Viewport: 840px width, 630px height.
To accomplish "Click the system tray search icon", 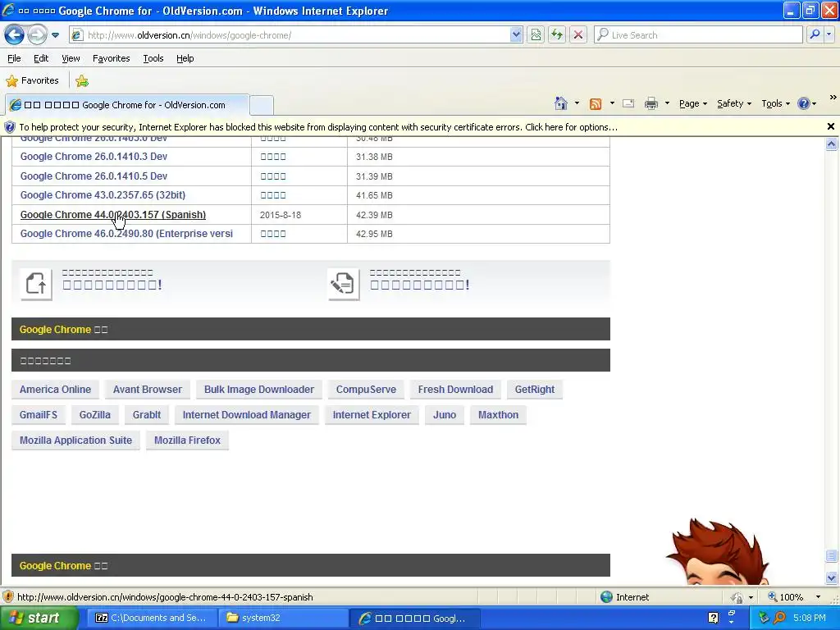I will (779, 618).
